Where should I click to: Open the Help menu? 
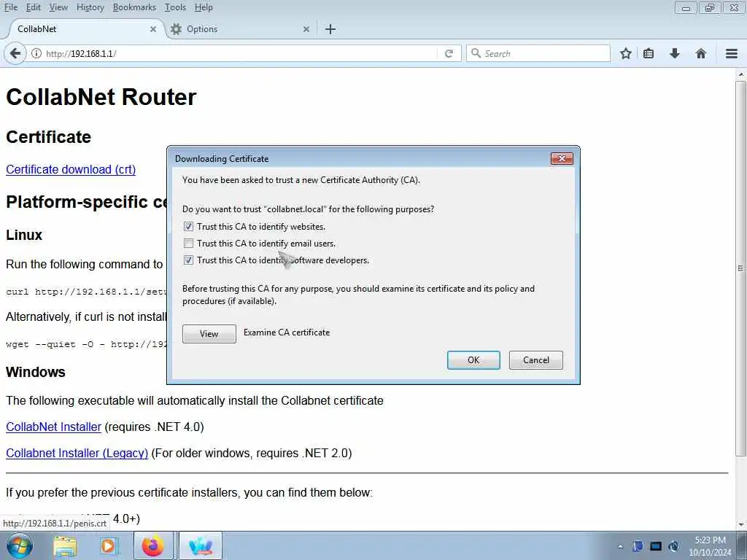tap(204, 7)
